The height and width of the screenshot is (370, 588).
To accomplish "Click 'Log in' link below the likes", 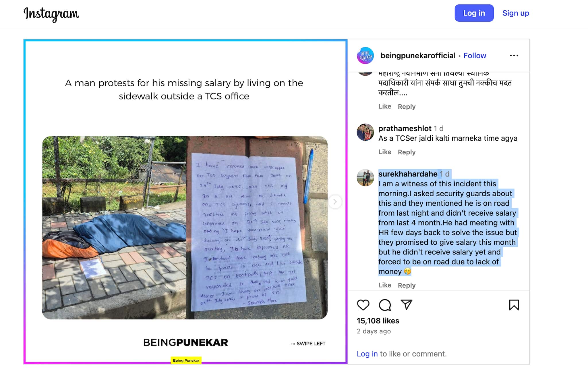I will (x=367, y=354).
